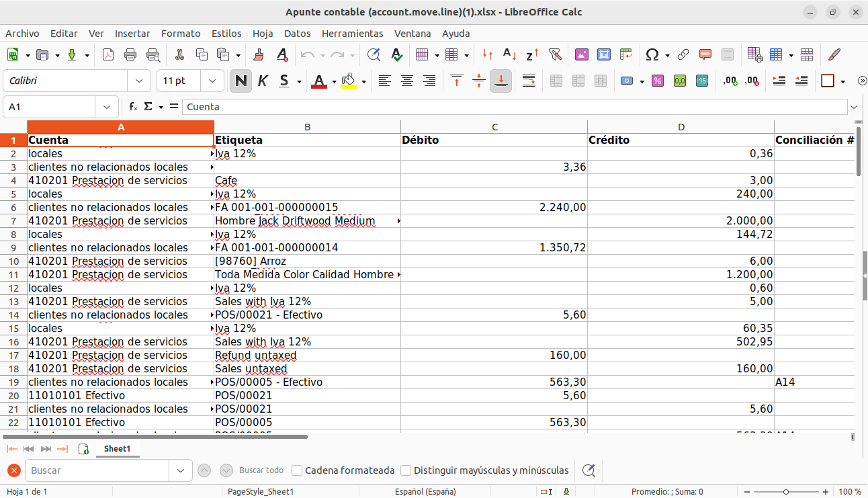Image resolution: width=868 pixels, height=498 pixels.
Task: Select the Sheet1 tab
Action: 118,449
